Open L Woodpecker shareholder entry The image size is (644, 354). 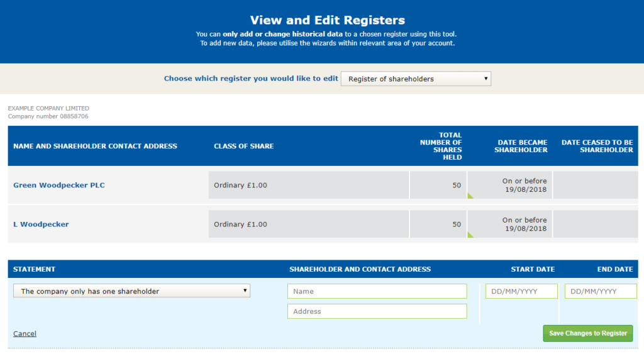point(41,224)
